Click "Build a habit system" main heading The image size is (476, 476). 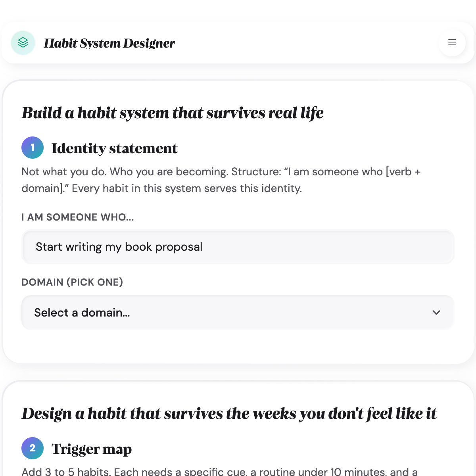[173, 113]
